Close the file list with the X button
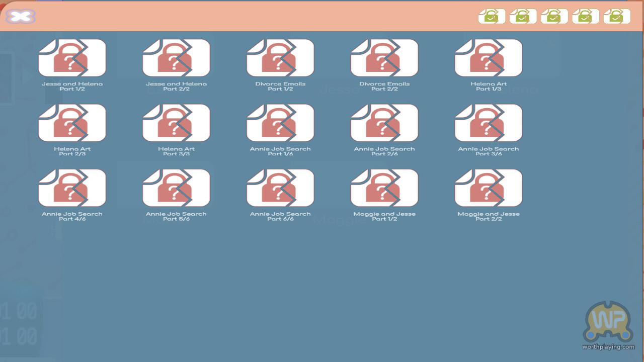The width and height of the screenshot is (644, 362). pyautogui.click(x=21, y=17)
